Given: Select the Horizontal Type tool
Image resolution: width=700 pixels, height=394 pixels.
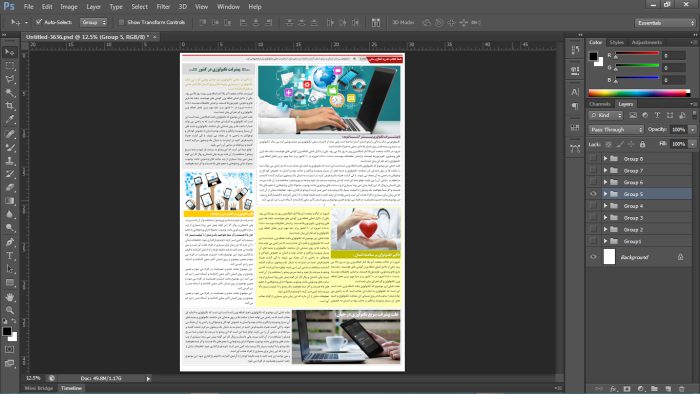Looking at the screenshot, I should pyautogui.click(x=9, y=256).
